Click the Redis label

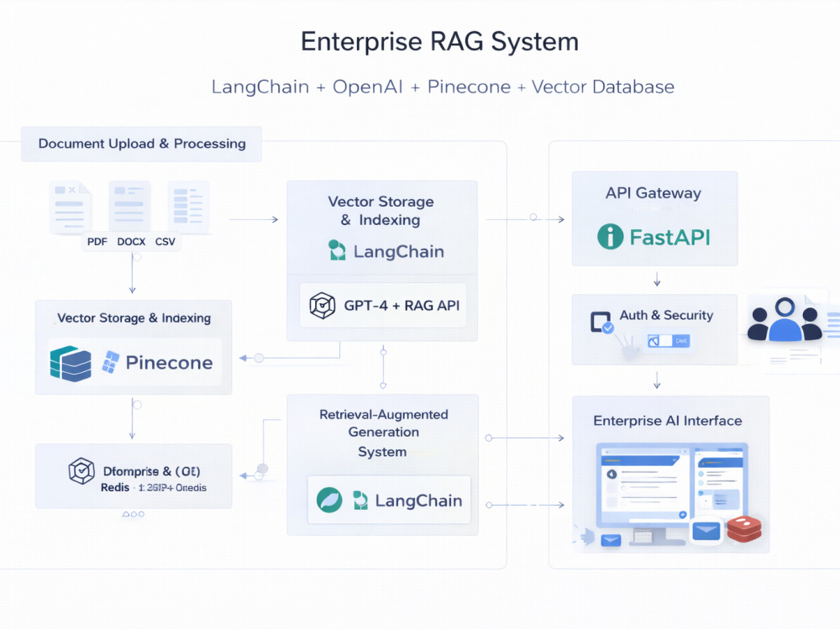coord(115,488)
